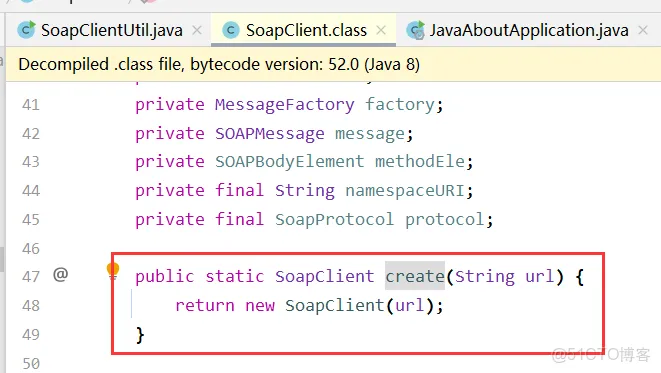Close the JavaAboutApplication.java tab
Viewport: 661px width, 373px height.
pos(643,30)
